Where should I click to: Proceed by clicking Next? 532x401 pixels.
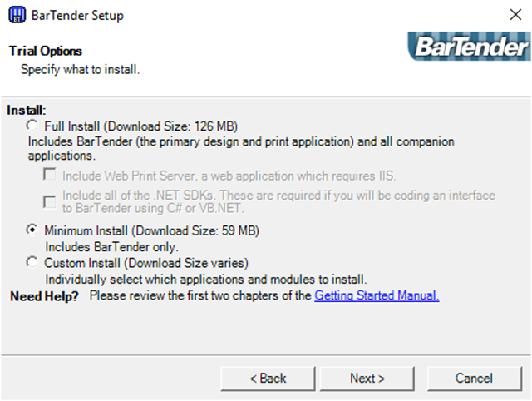[x=367, y=378]
